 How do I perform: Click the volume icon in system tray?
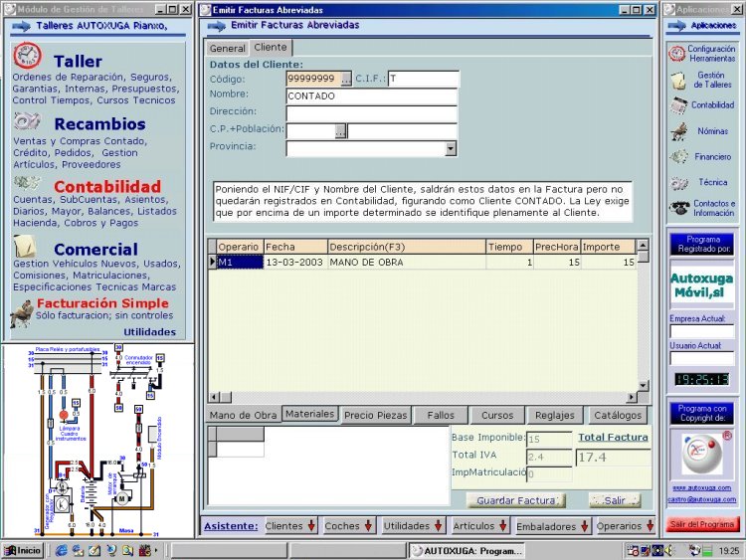[669, 551]
